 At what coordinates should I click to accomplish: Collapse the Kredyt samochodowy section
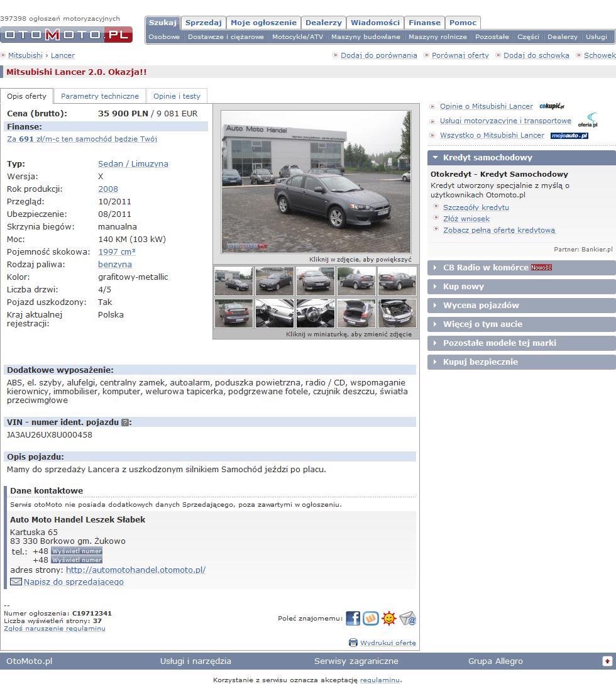(522, 158)
